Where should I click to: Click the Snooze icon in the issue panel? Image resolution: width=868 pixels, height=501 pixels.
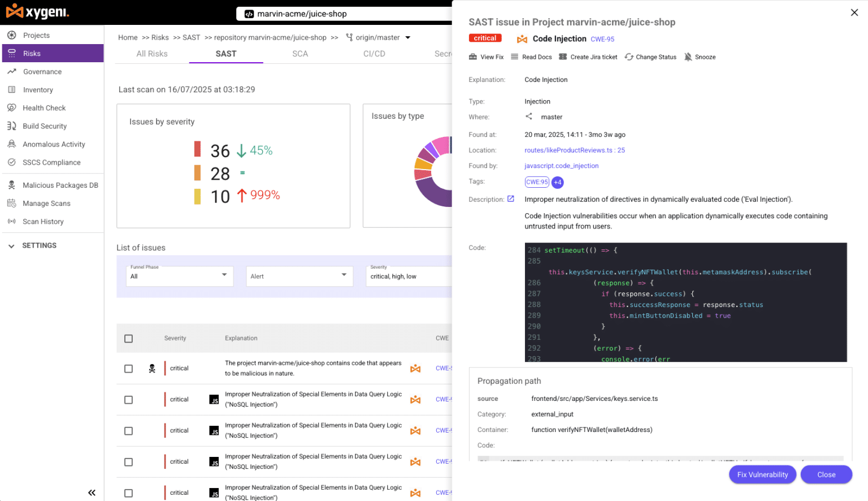pos(688,57)
